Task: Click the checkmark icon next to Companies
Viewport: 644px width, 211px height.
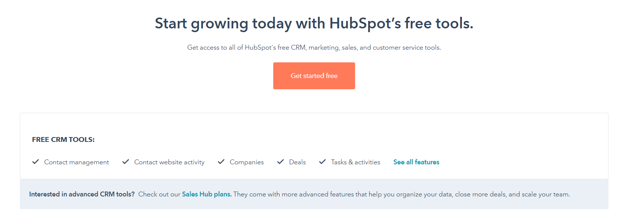Action: tap(221, 162)
